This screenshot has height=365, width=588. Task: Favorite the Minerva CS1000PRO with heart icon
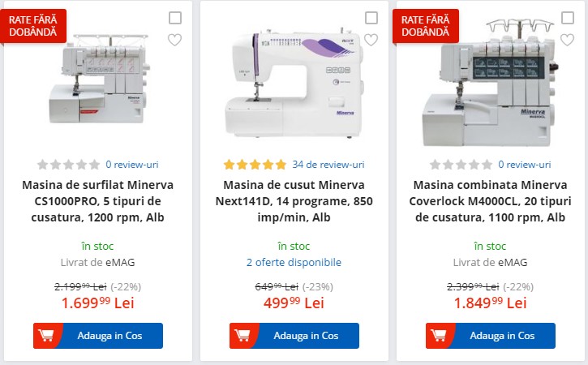click(174, 40)
